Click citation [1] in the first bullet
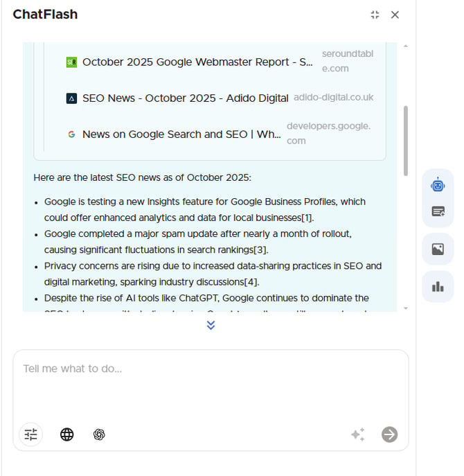The height and width of the screenshot is (476, 464). click(x=306, y=218)
